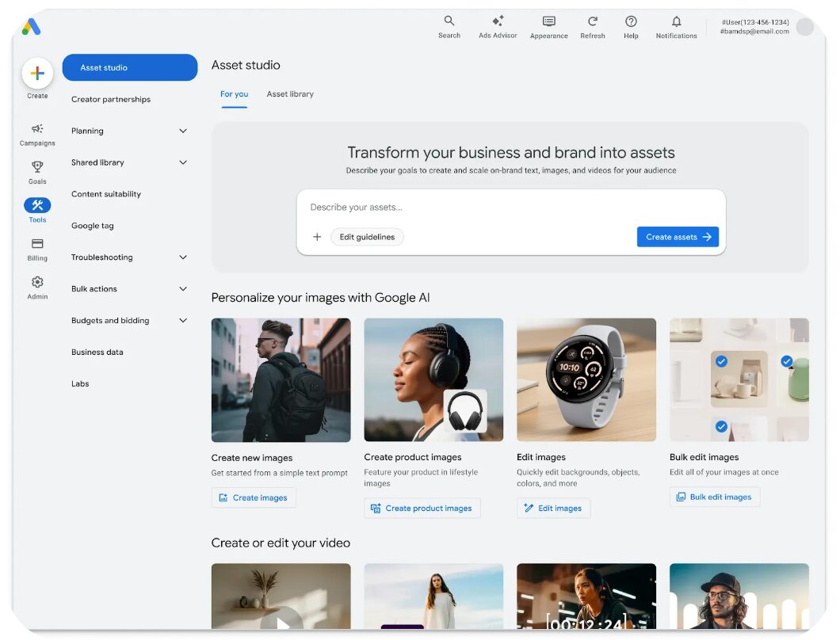Open video thumbnail of woman in white sweater

433,596
